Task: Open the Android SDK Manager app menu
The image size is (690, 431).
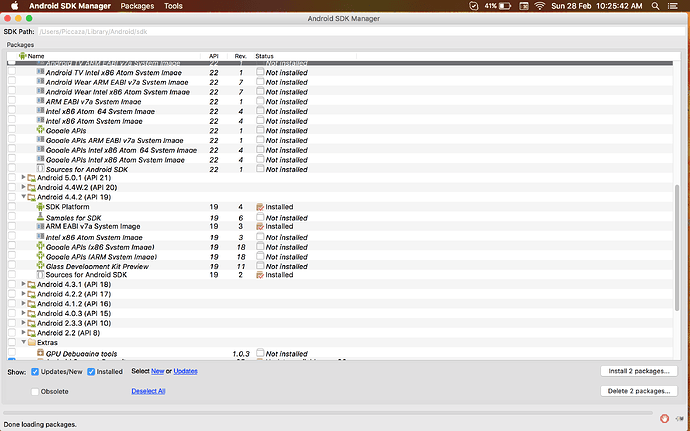Action: tap(70, 6)
